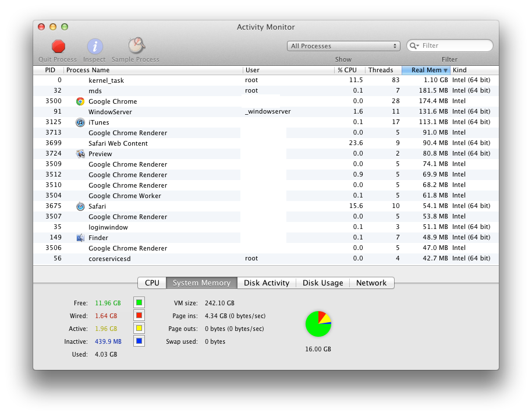Click the green Free memory color swatch
Viewport: 532px width, 416px height.
pos(139,302)
